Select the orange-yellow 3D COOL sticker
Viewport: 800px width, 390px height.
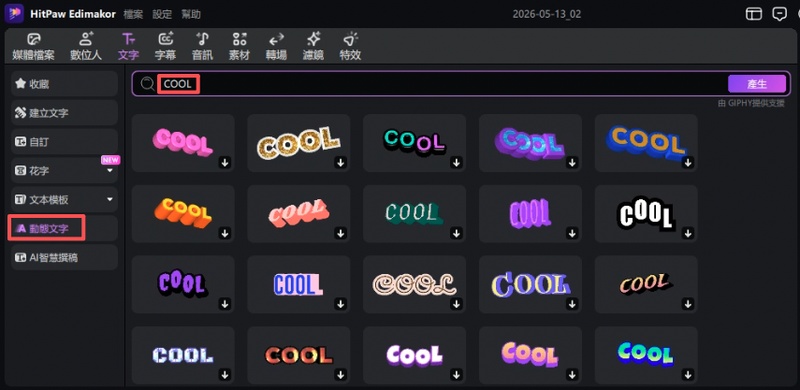(x=183, y=213)
